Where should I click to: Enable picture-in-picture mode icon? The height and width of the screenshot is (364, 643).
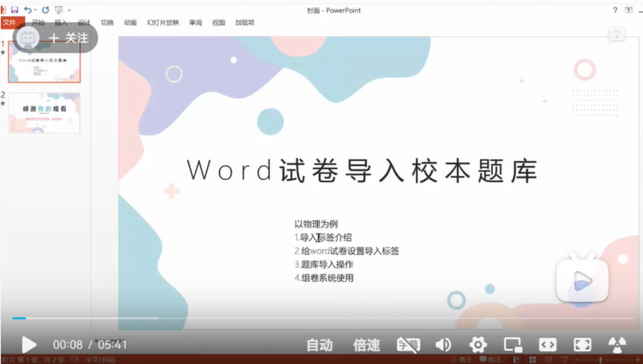[513, 346]
